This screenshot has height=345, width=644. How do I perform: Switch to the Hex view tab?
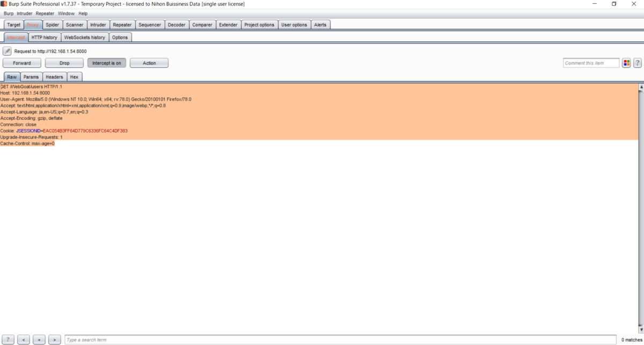tap(74, 77)
